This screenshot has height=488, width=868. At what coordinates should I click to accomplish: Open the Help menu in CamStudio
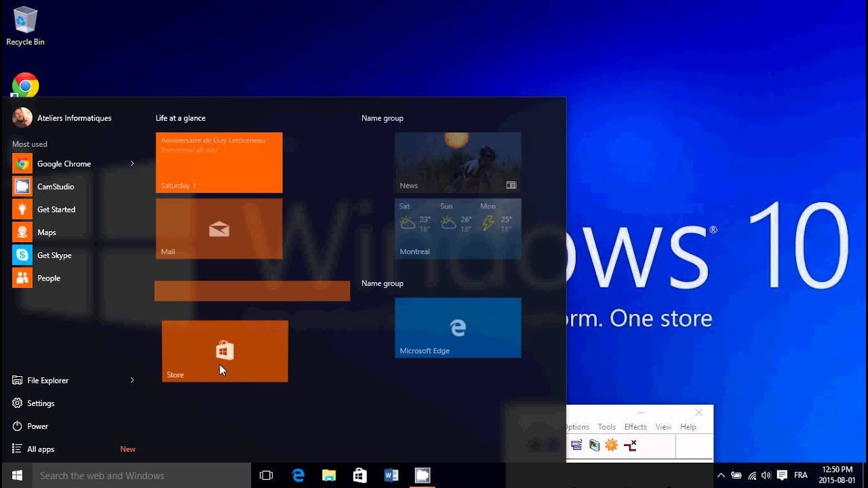(688, 427)
